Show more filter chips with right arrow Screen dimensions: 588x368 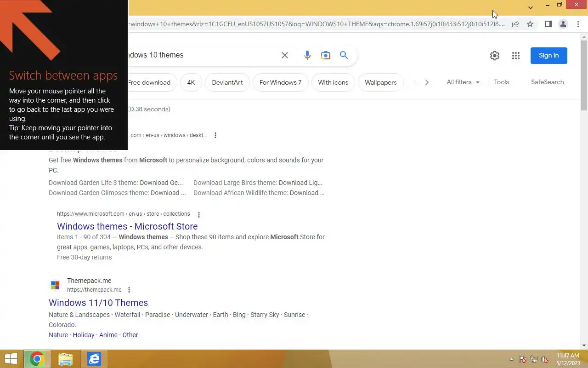point(427,82)
